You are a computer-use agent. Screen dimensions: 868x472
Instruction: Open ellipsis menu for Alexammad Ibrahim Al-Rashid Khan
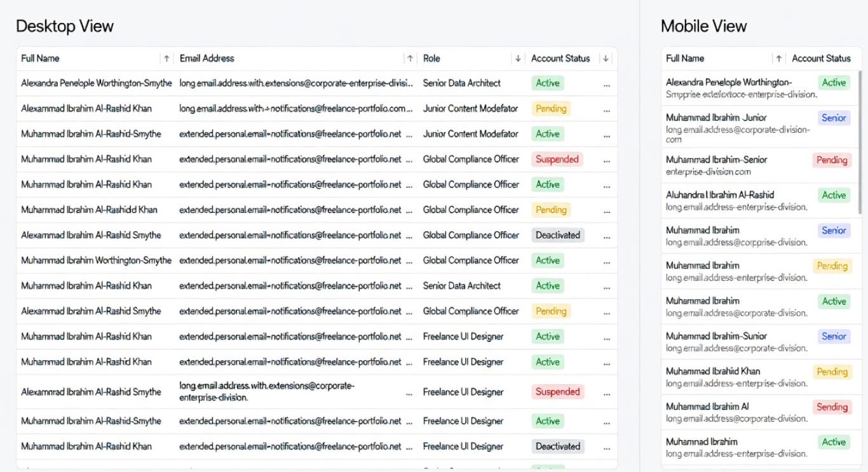coord(607,109)
